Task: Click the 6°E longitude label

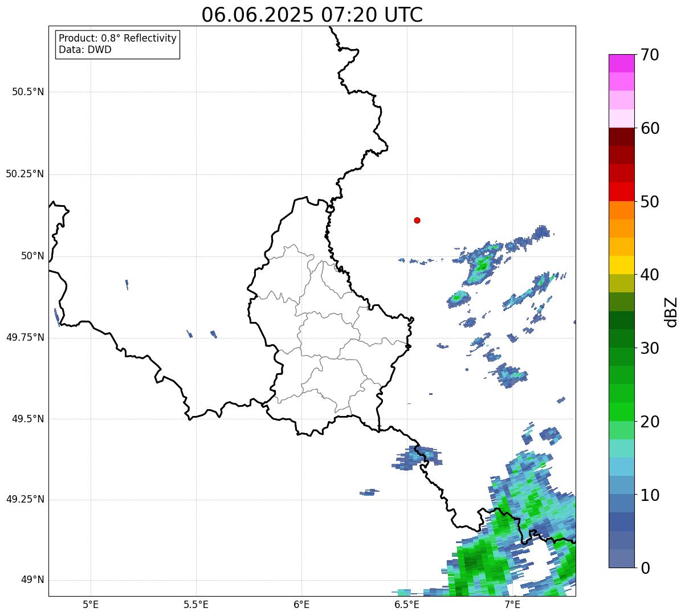Action: [x=301, y=604]
